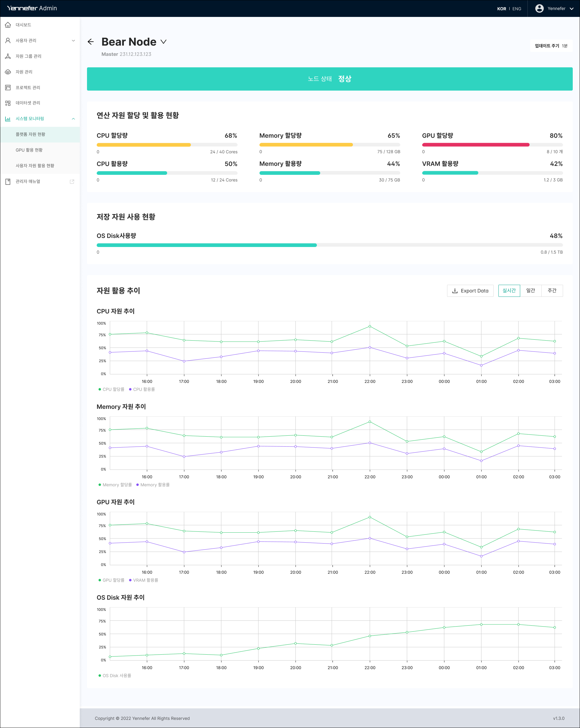Click the 22:00 peak point on CPU chart
580x728 pixels.
pyautogui.click(x=369, y=326)
